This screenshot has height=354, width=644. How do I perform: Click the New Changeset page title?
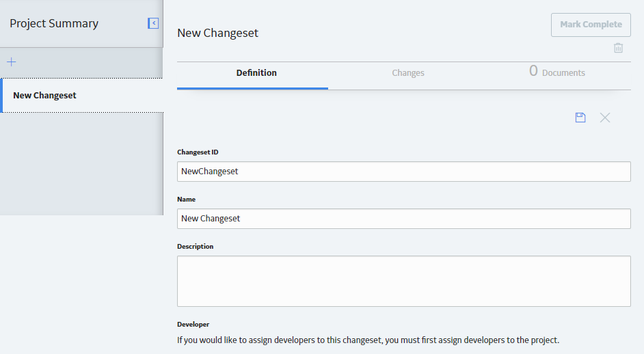217,33
